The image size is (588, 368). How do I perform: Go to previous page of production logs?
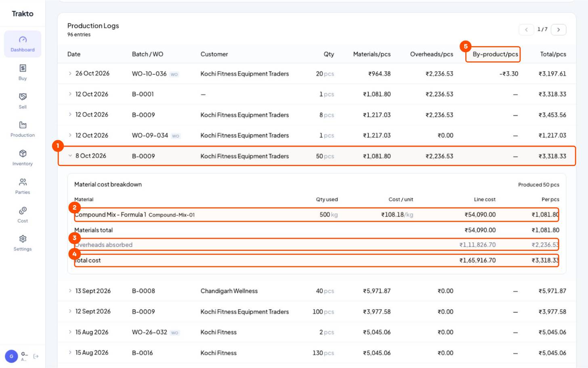click(526, 29)
